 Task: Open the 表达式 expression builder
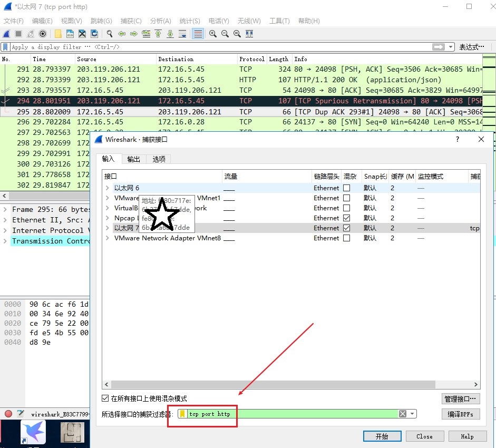[x=471, y=47]
